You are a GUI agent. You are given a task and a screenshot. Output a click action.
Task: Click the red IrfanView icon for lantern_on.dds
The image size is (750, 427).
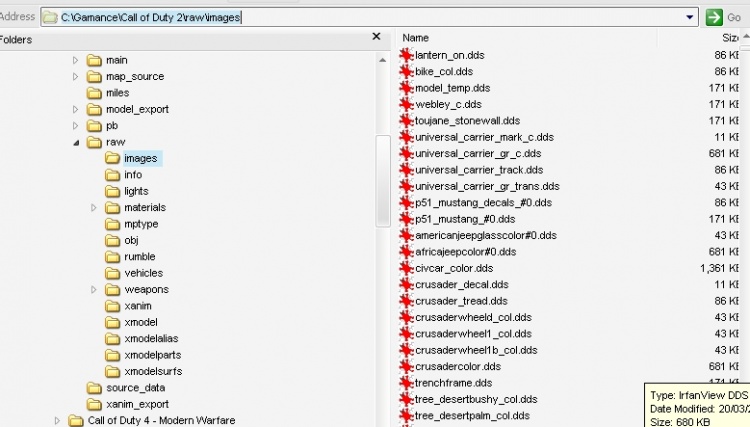[x=406, y=55]
